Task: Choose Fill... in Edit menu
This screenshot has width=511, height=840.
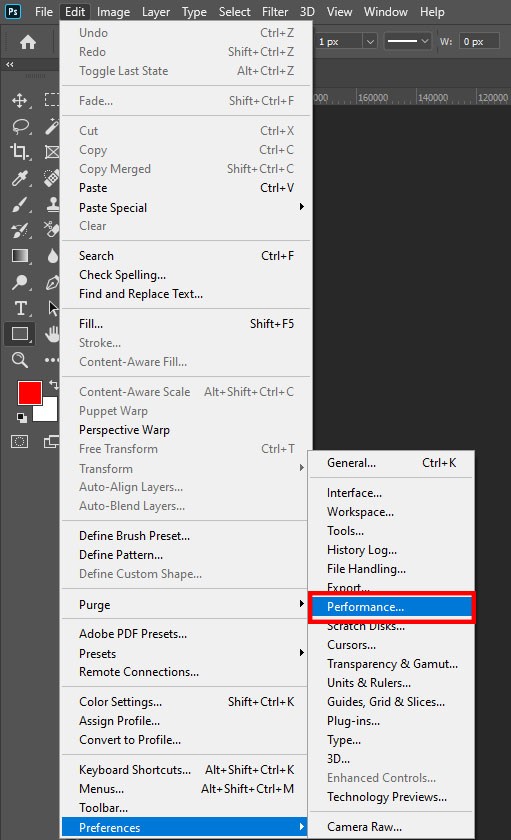Action: (186, 324)
